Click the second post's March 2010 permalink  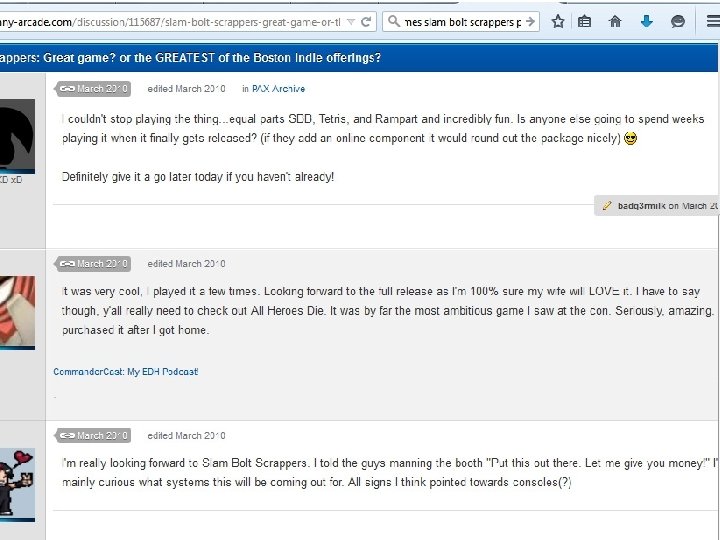coord(94,264)
